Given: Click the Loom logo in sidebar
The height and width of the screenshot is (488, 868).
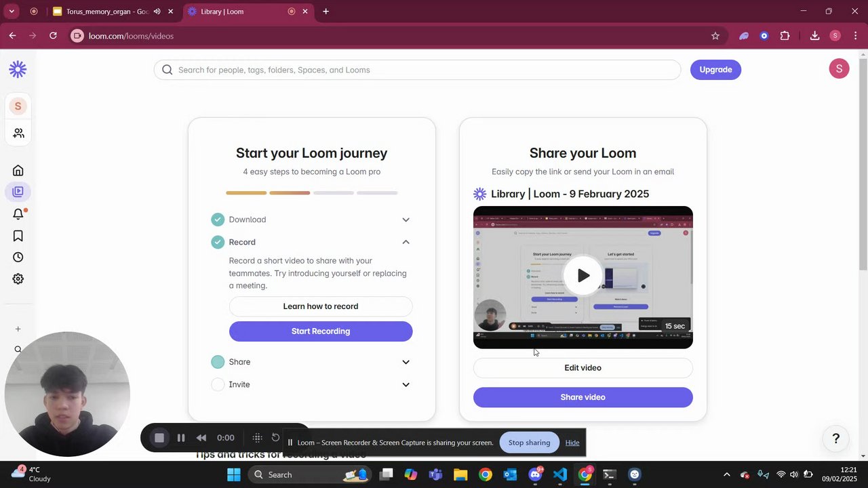Looking at the screenshot, I should 18,69.
